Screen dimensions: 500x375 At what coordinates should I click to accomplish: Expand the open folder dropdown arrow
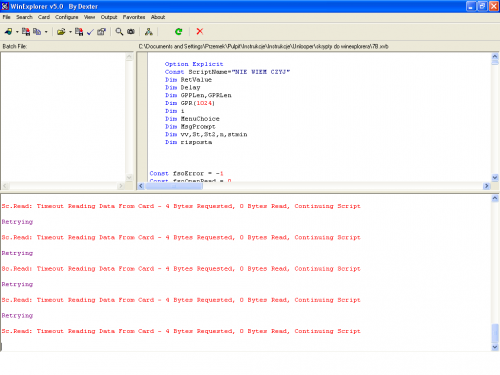pos(70,32)
